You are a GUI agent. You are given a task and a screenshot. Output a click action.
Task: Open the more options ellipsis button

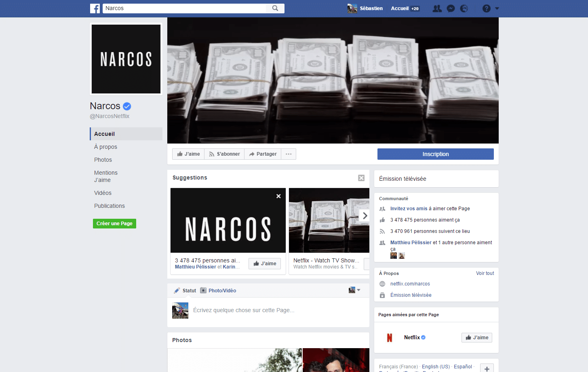[289, 154]
